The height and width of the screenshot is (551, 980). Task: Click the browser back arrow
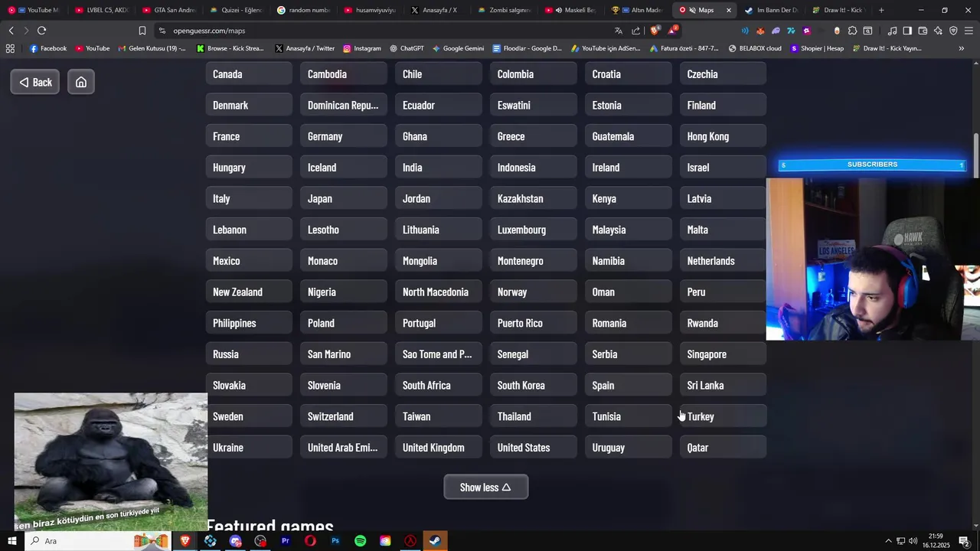(11, 31)
